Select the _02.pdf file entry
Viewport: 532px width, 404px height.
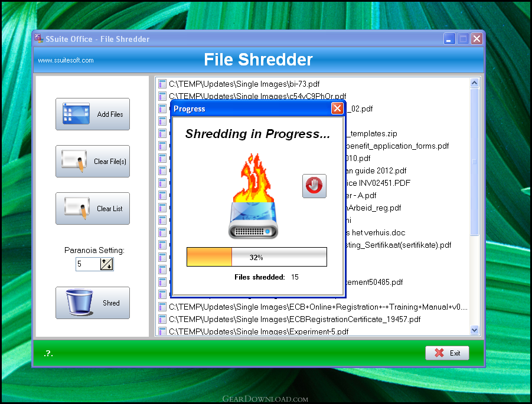(360, 109)
